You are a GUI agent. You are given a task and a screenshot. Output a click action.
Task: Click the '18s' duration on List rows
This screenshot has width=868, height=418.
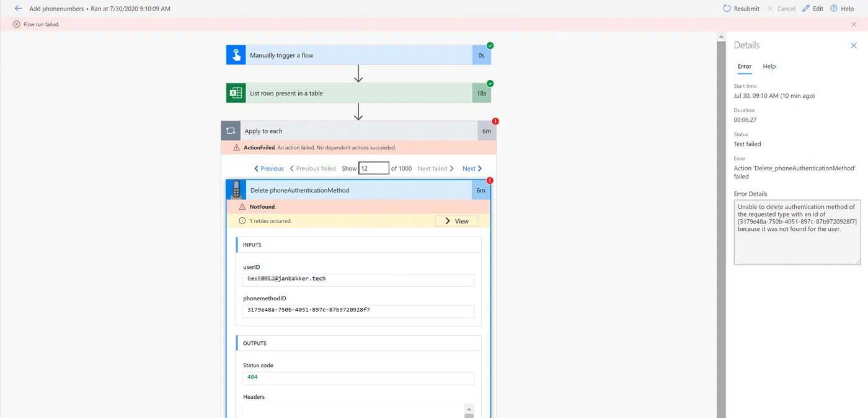(x=482, y=94)
